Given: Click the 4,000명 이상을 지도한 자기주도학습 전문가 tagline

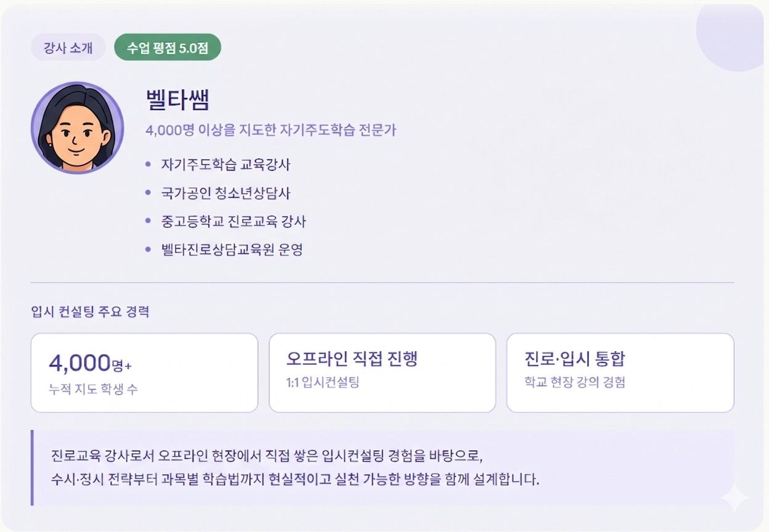Looking at the screenshot, I should click(271, 130).
